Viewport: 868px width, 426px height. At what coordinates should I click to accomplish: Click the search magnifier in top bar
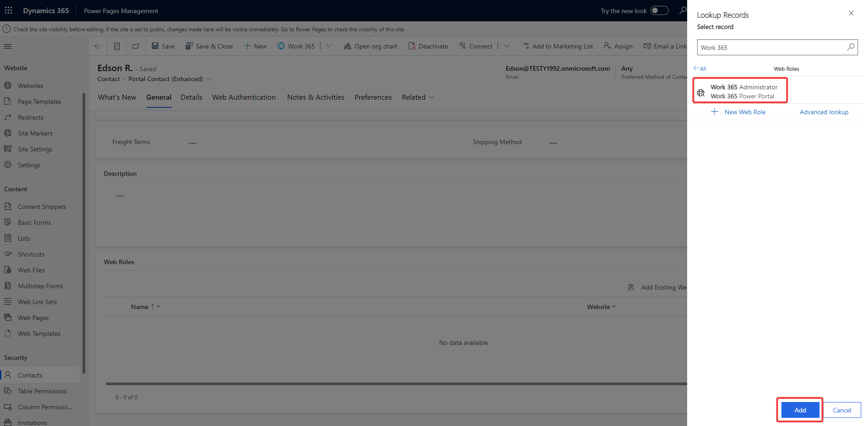tap(683, 10)
